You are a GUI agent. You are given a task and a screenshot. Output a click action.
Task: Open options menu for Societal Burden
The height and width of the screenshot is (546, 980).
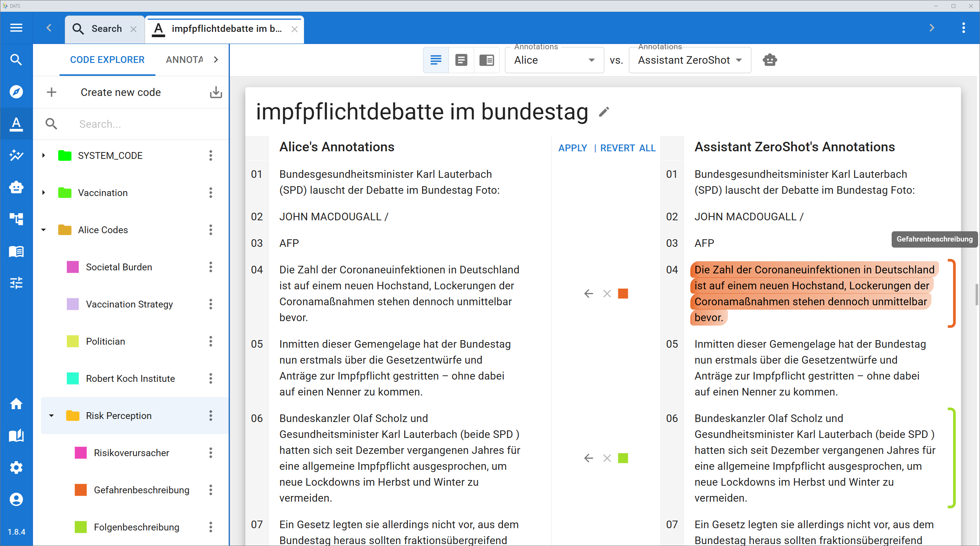pyautogui.click(x=211, y=267)
